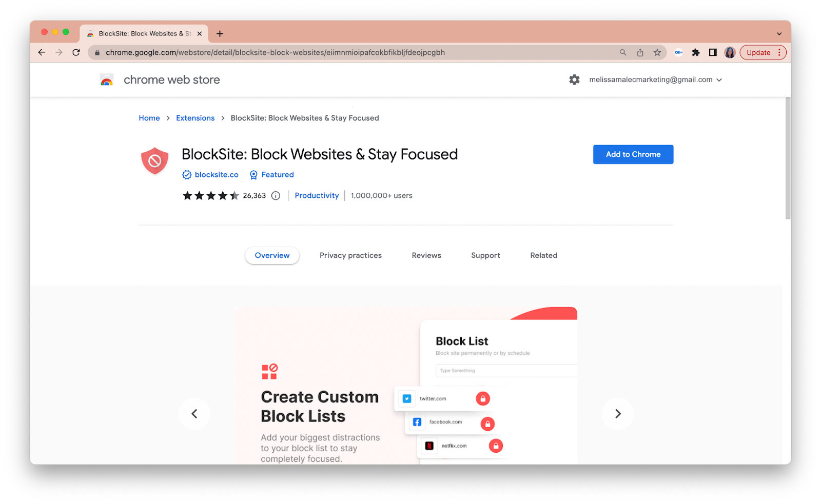This screenshot has width=821, height=504.
Task: Toggle the browser side panel
Action: 713,52
